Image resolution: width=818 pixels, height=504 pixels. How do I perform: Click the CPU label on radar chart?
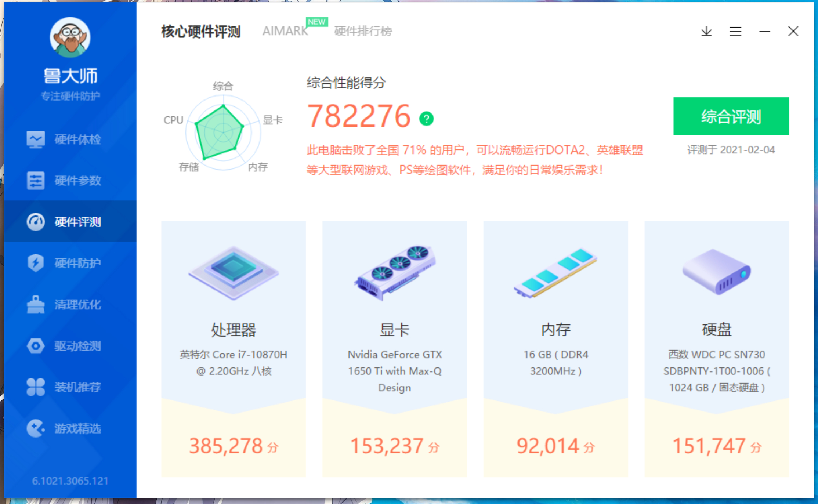click(173, 120)
